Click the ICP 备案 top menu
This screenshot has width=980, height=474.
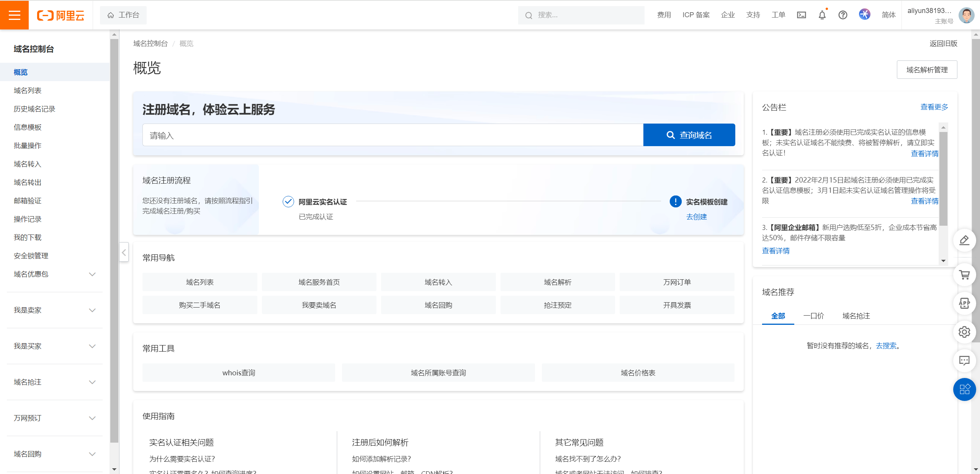coord(696,15)
